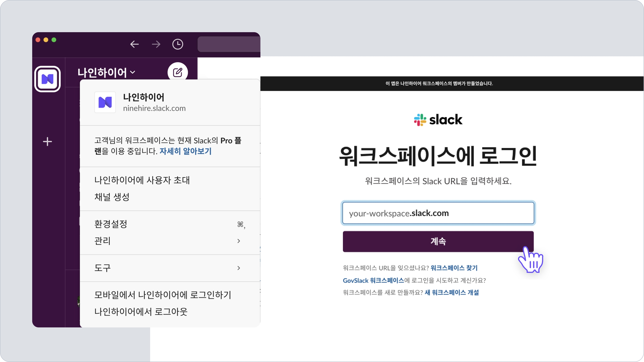Open the 자세히 알아보기 link
This screenshot has height=362, width=644.
tap(185, 151)
